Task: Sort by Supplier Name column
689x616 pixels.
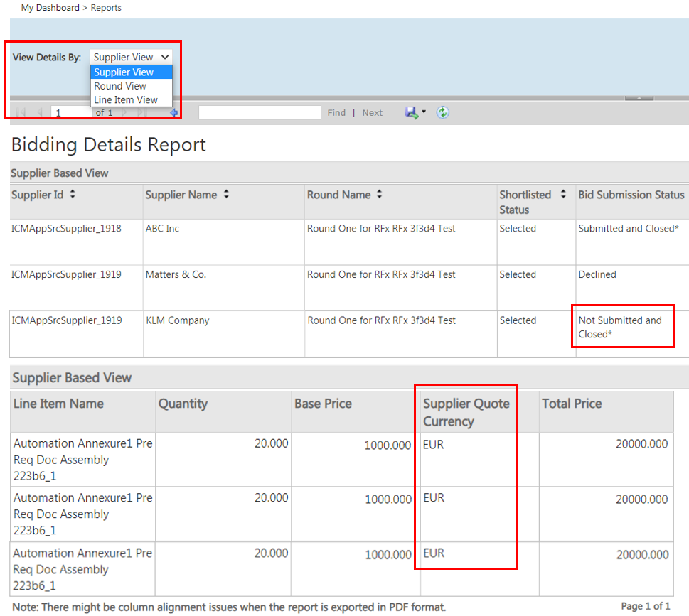Action: coord(226,195)
